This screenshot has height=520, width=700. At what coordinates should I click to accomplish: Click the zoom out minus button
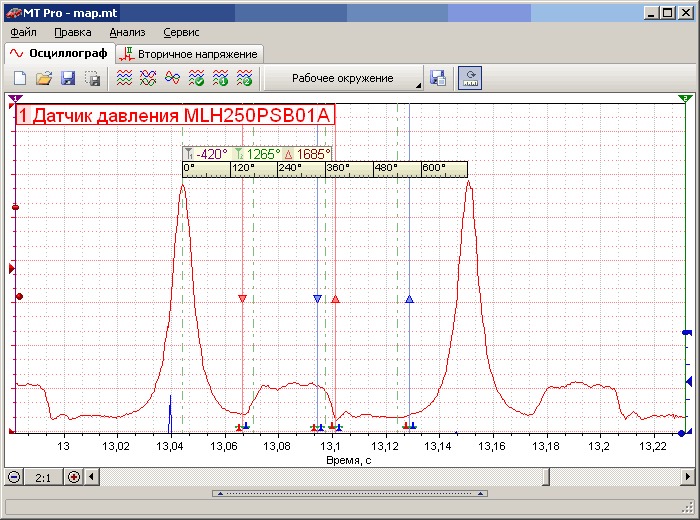click(14, 476)
